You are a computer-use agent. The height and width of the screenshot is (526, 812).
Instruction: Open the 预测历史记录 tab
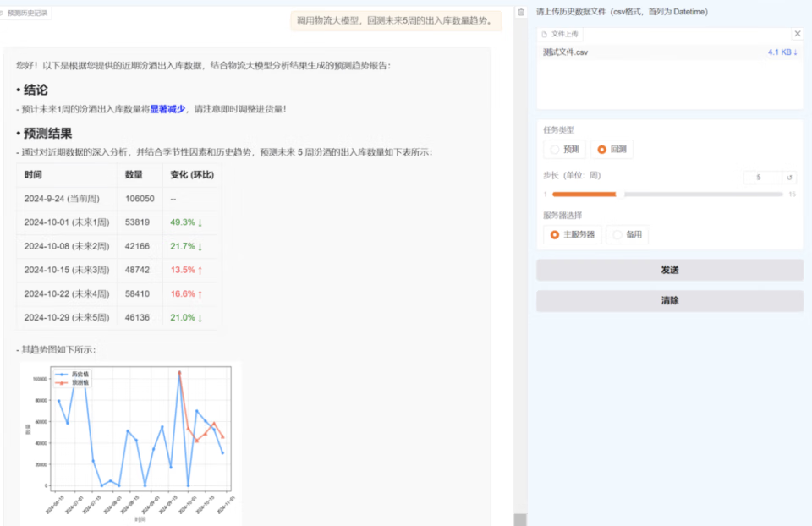(x=26, y=13)
